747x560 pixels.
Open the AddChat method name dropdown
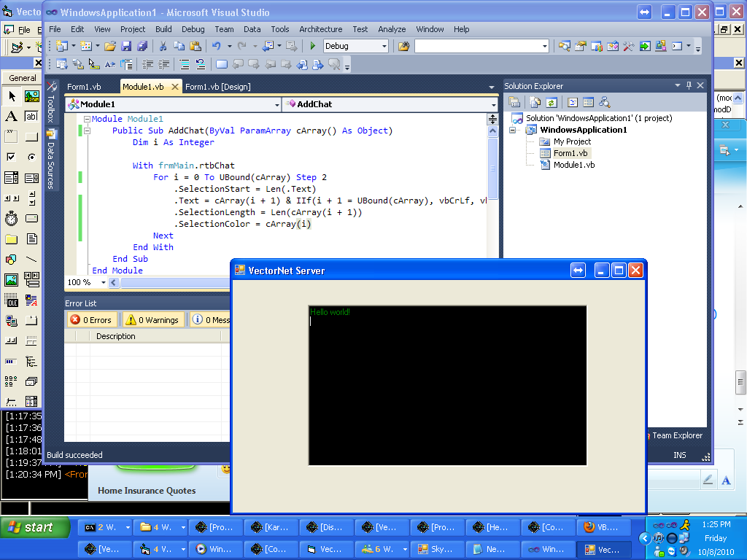493,104
